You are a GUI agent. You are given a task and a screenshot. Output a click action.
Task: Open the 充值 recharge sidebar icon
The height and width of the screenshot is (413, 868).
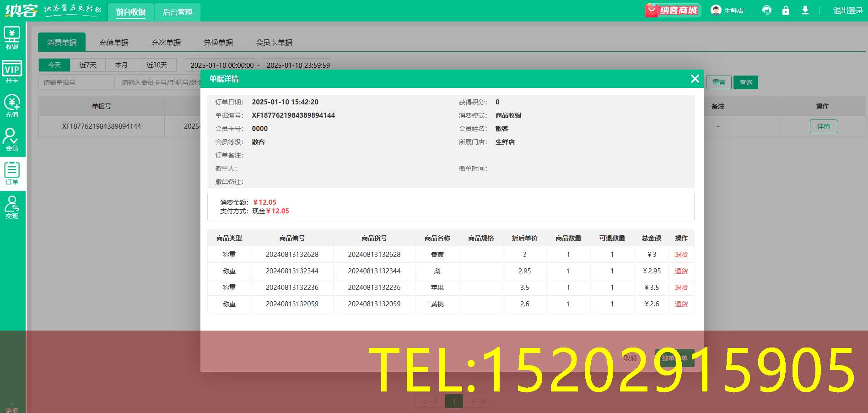click(12, 106)
